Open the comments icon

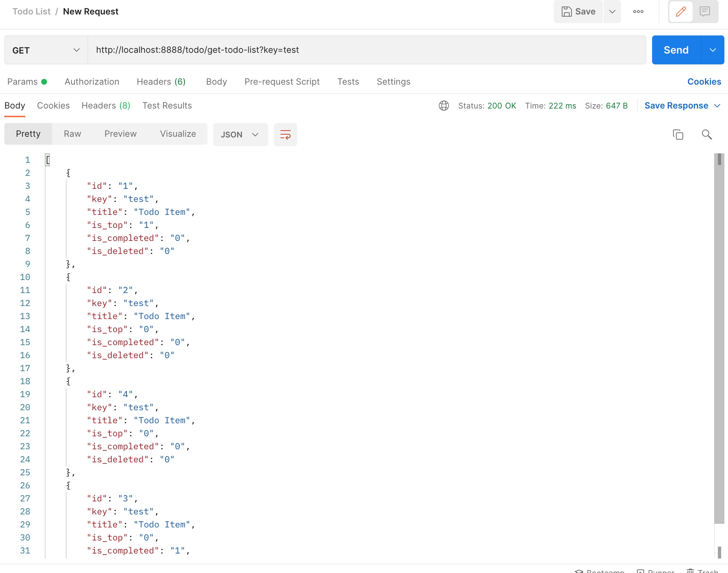point(705,12)
